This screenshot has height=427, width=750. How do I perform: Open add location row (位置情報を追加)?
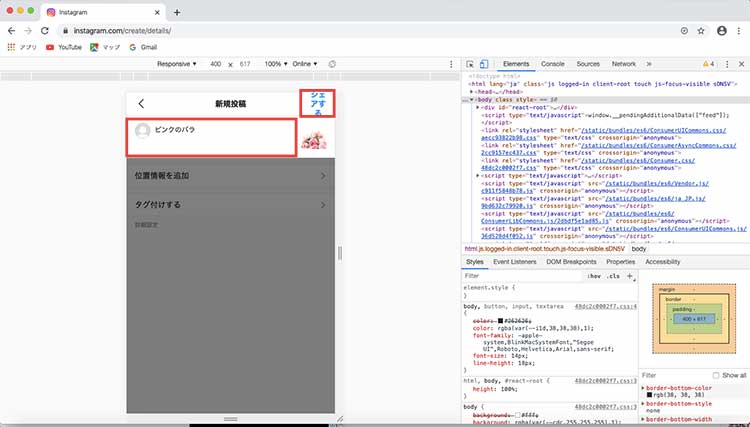tap(231, 175)
